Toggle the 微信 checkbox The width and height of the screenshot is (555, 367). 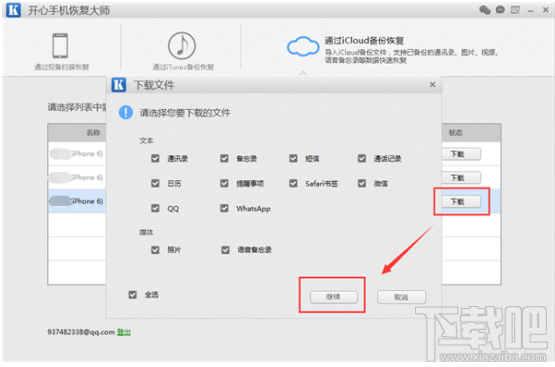[x=361, y=183]
